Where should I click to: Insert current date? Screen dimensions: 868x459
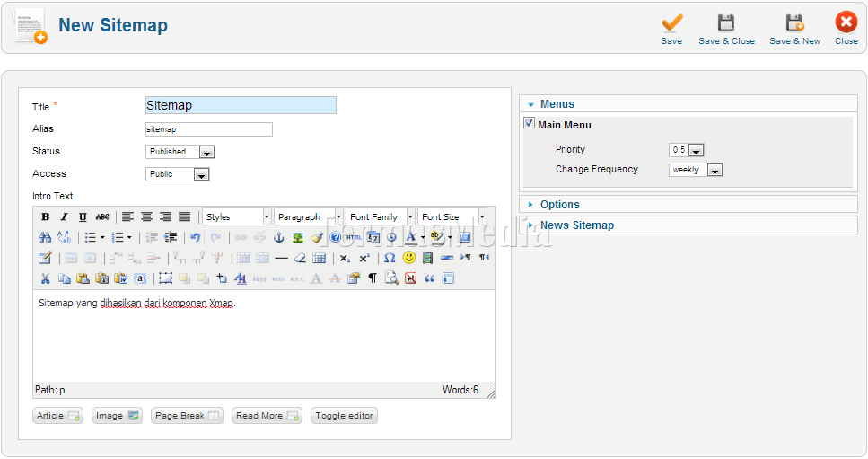tap(373, 237)
